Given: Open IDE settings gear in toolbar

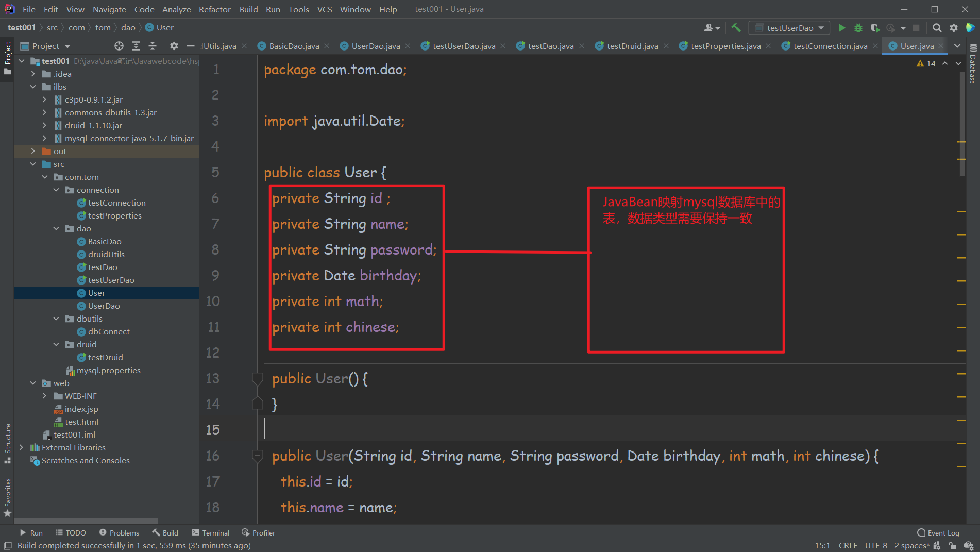Looking at the screenshot, I should tap(954, 28).
